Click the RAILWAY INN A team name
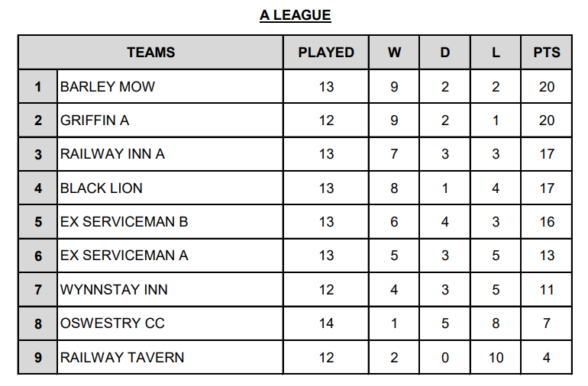 pyautogui.click(x=113, y=154)
